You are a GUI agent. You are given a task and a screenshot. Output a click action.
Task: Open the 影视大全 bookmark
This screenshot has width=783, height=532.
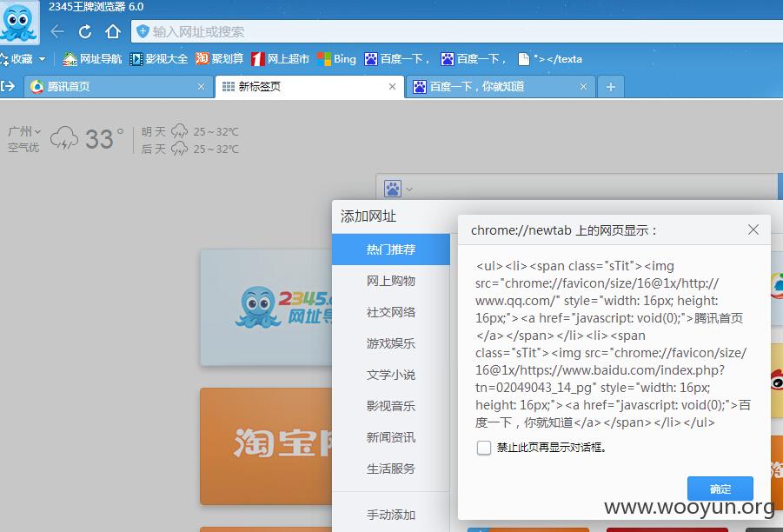coord(159,59)
